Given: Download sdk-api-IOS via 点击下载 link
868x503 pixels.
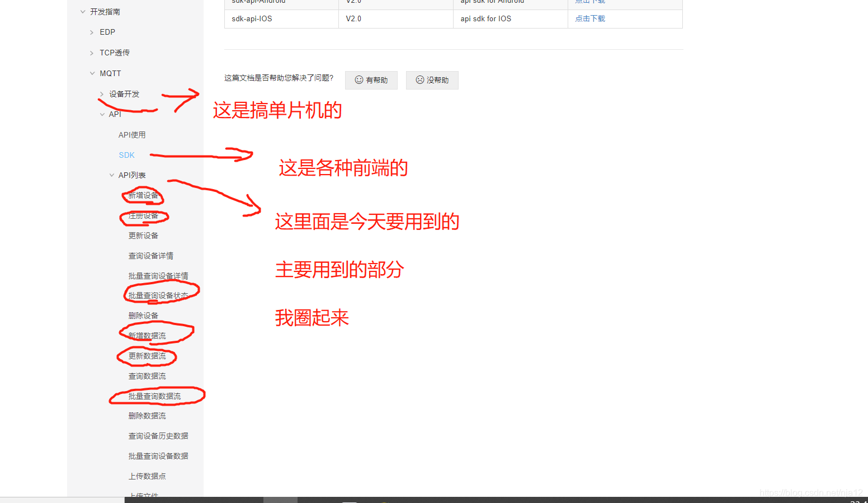Looking at the screenshot, I should tap(590, 18).
